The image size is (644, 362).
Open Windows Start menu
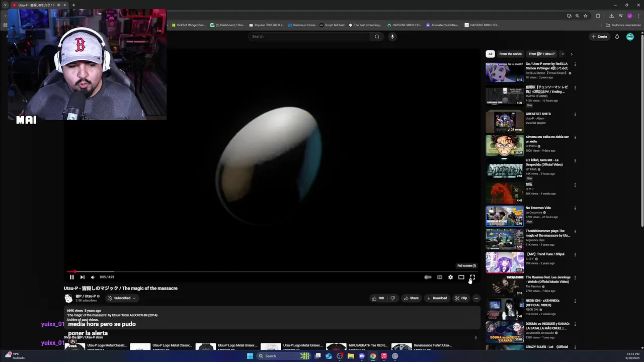pyautogui.click(x=250, y=356)
